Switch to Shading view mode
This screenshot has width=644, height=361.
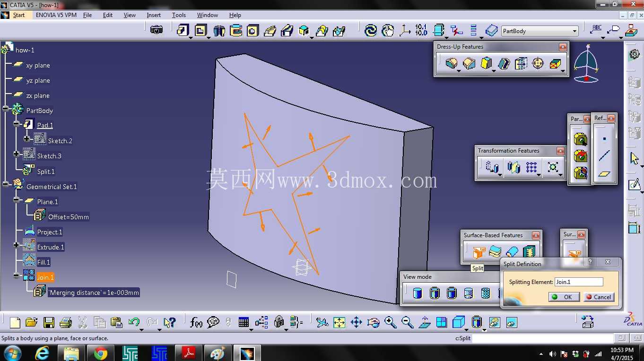(x=418, y=293)
